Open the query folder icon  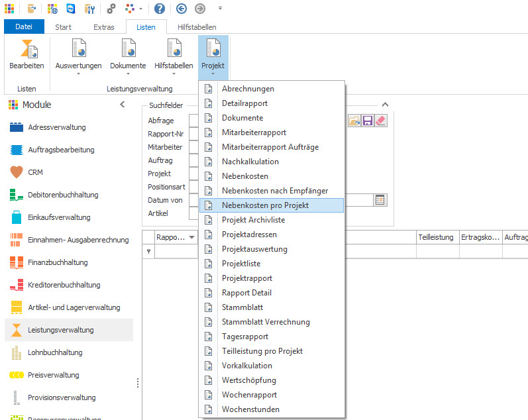point(354,121)
